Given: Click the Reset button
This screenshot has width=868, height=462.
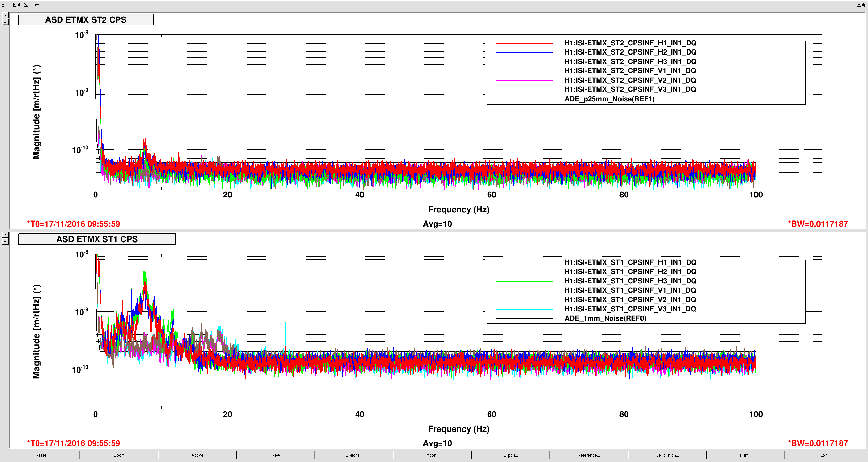Looking at the screenshot, I should [x=41, y=455].
